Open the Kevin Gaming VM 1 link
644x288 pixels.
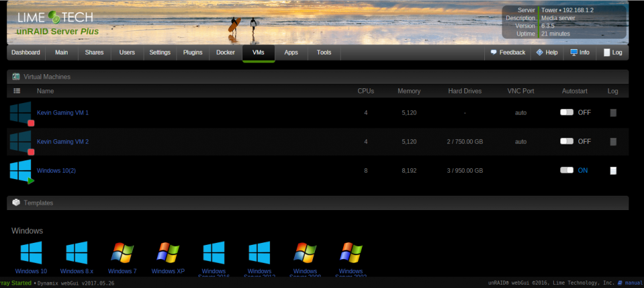[x=63, y=113]
